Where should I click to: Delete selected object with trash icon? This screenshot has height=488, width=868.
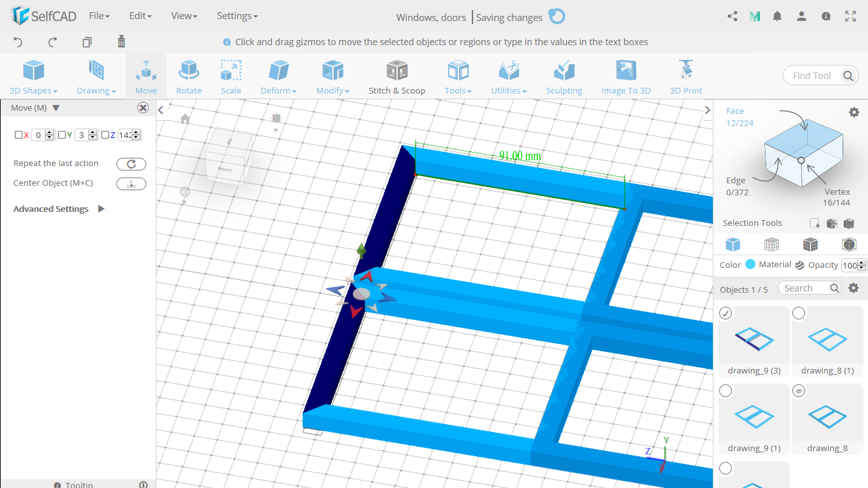coord(121,42)
